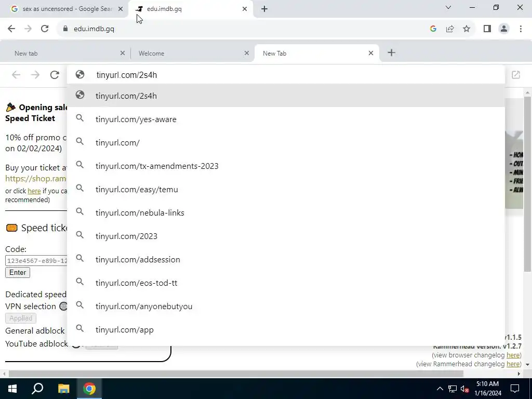Image resolution: width=532 pixels, height=399 pixels.
Task: Close the Google Search tab
Action: pos(121,9)
